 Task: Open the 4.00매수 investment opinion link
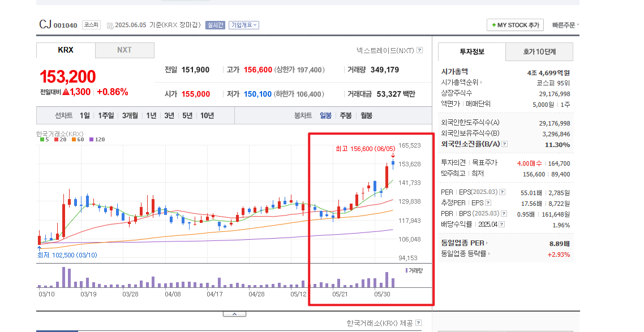tap(528, 163)
